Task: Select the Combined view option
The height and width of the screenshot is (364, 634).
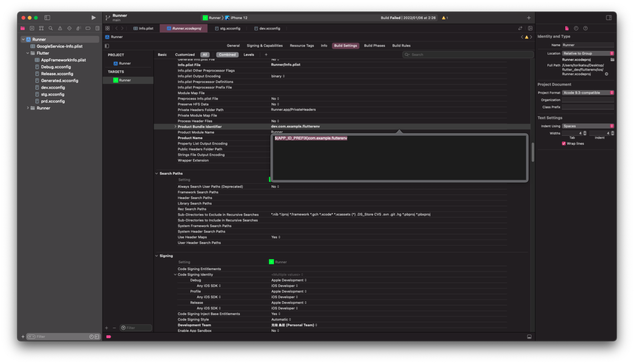Action: (227, 54)
